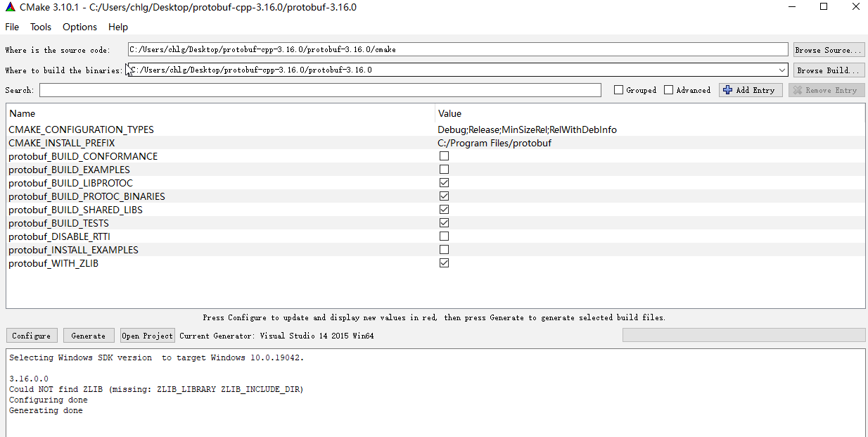The width and height of the screenshot is (868, 437).
Task: Click the Name column header
Action: point(220,113)
